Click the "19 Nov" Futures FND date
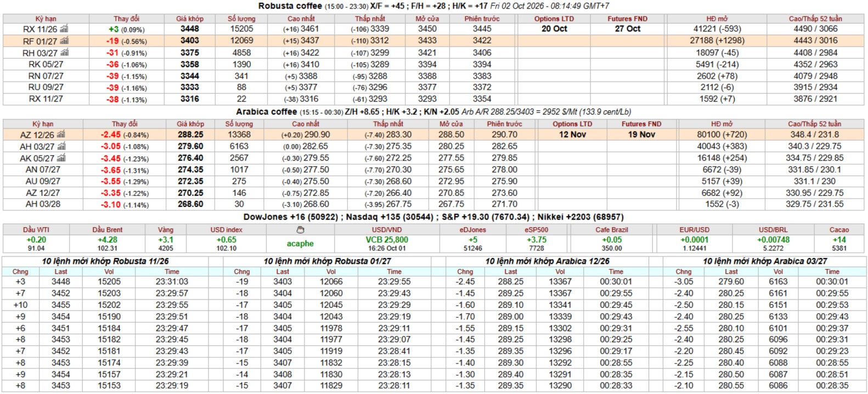The width and height of the screenshot is (868, 394). pos(642,134)
